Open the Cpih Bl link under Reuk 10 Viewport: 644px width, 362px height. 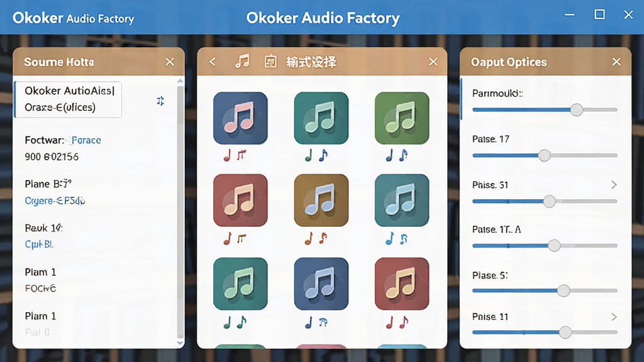click(x=39, y=244)
